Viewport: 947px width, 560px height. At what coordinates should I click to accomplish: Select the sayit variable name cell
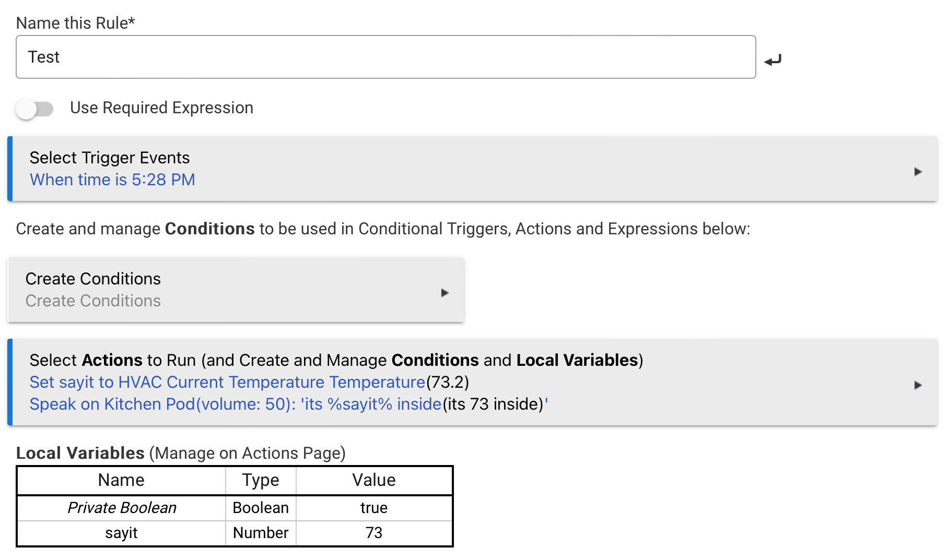tap(121, 533)
